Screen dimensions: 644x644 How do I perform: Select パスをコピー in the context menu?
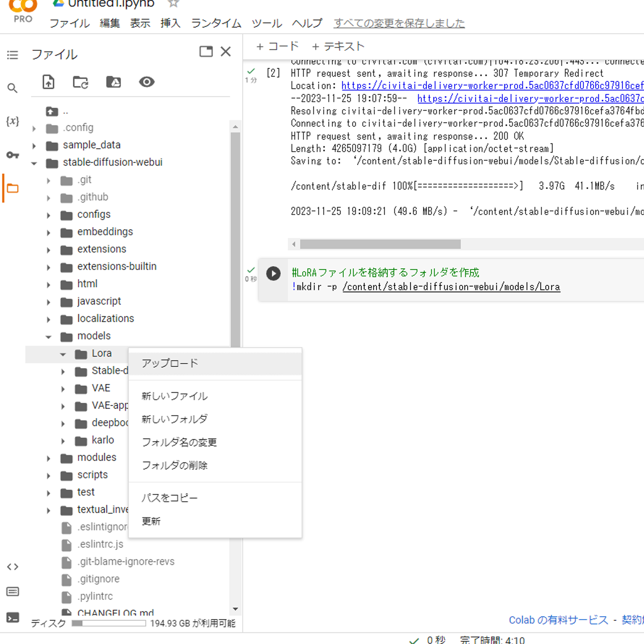point(169,497)
